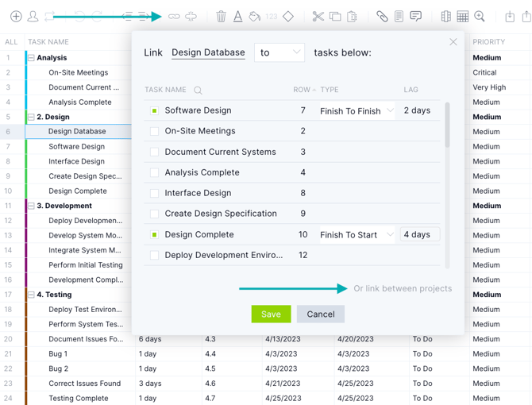This screenshot has height=405, width=532.
Task: Check the Analysis Complete checkbox
Action: click(154, 172)
